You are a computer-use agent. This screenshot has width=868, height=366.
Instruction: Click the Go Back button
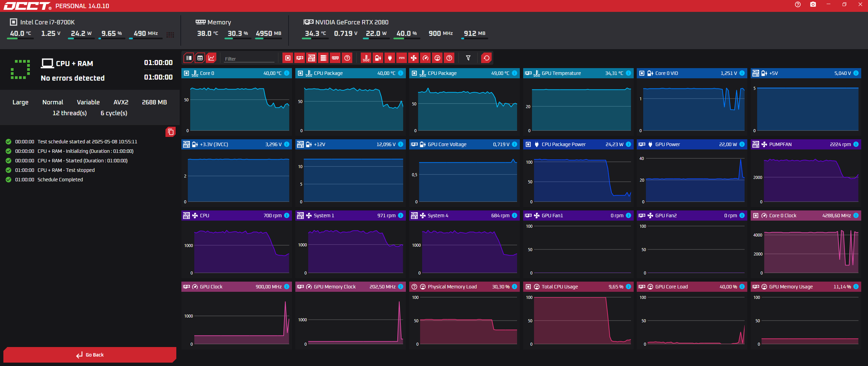(x=90, y=355)
